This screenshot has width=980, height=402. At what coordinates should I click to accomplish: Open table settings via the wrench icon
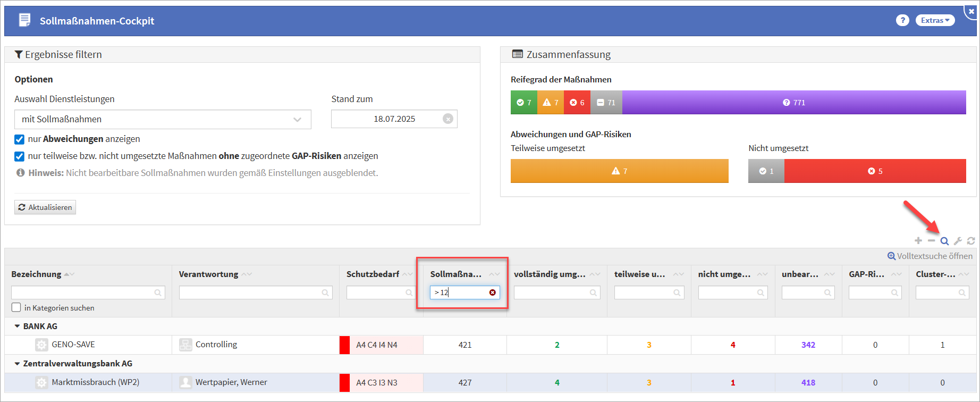958,241
